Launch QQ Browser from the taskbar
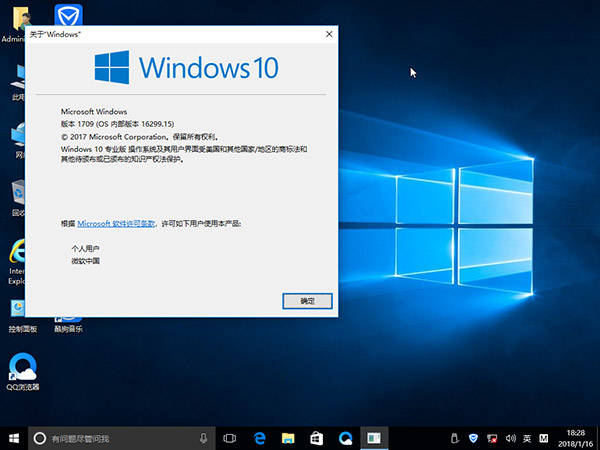Image resolution: width=600 pixels, height=450 pixels. (x=346, y=438)
